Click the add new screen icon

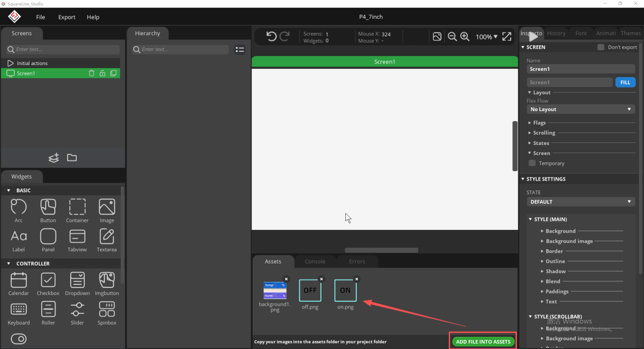(x=54, y=158)
